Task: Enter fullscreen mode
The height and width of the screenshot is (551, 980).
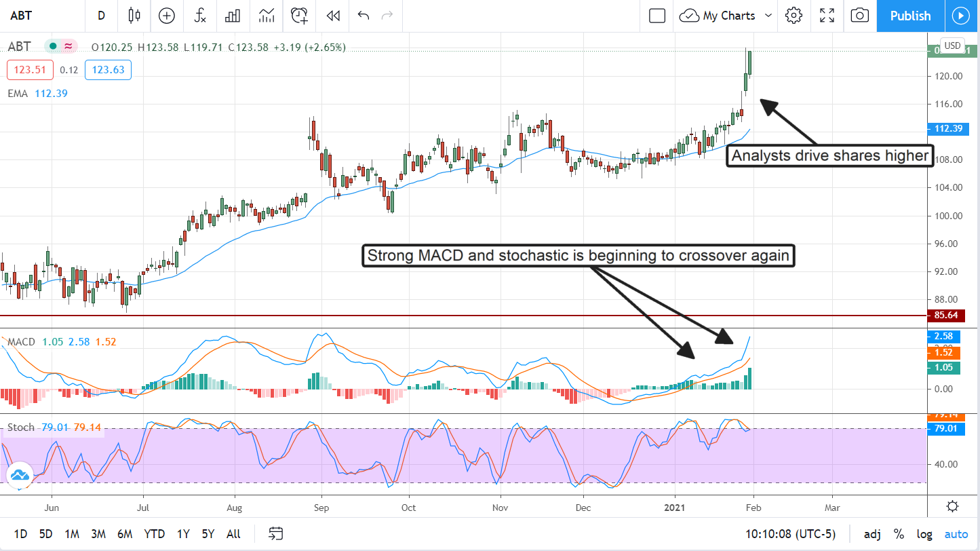Action: [x=827, y=16]
